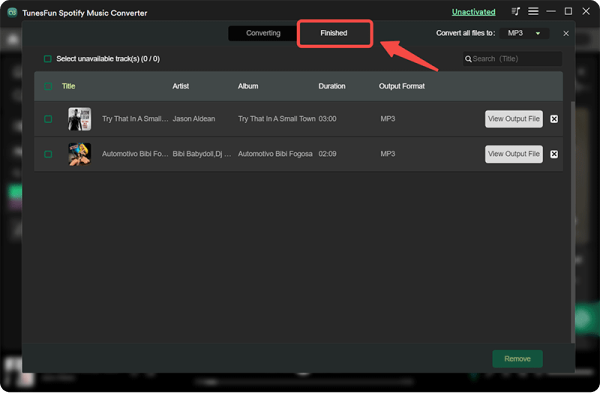Sort by the Title column header

point(68,86)
